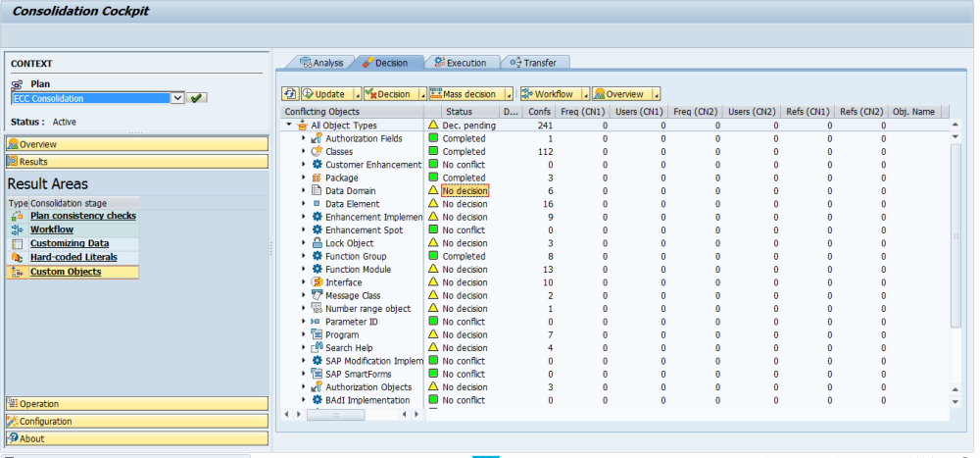Switch to the Transfer tab

point(534,63)
